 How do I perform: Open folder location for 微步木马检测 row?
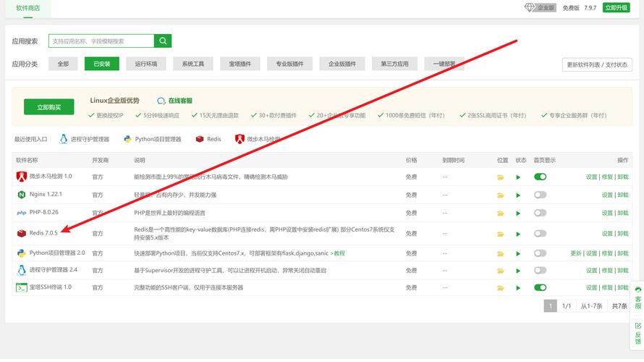pos(500,177)
